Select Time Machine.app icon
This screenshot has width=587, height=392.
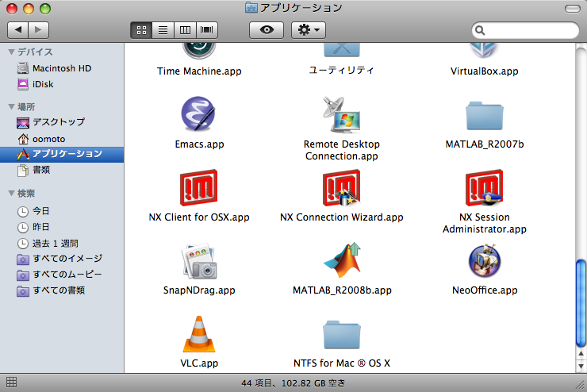click(x=199, y=52)
